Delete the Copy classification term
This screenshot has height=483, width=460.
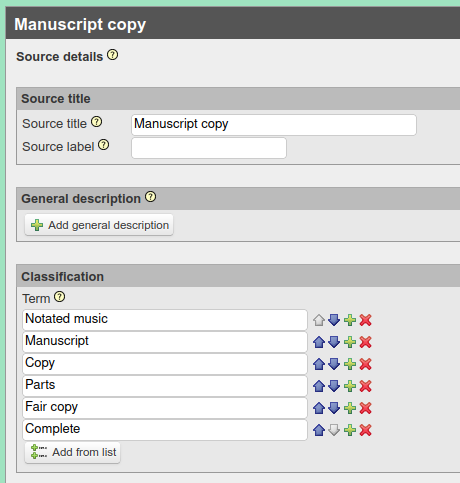click(366, 364)
